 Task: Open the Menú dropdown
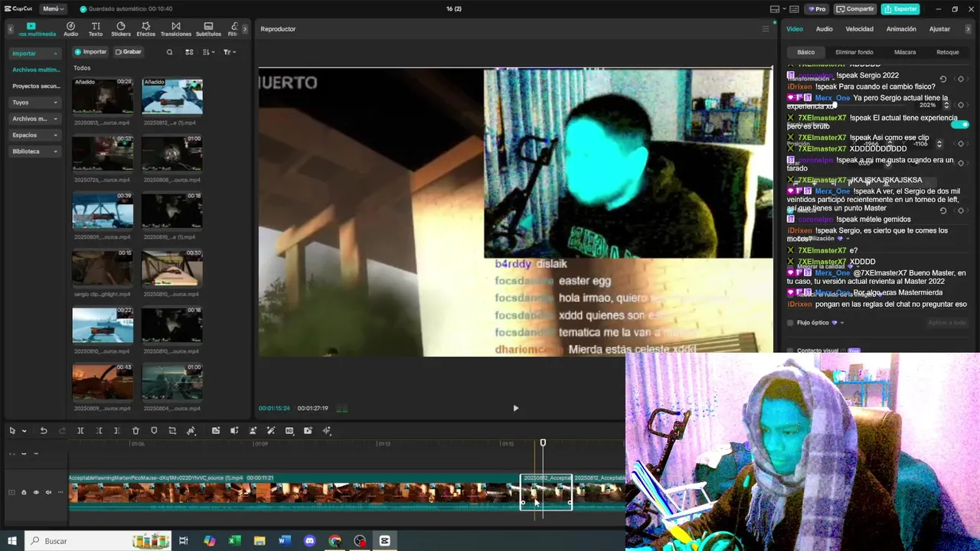[53, 9]
